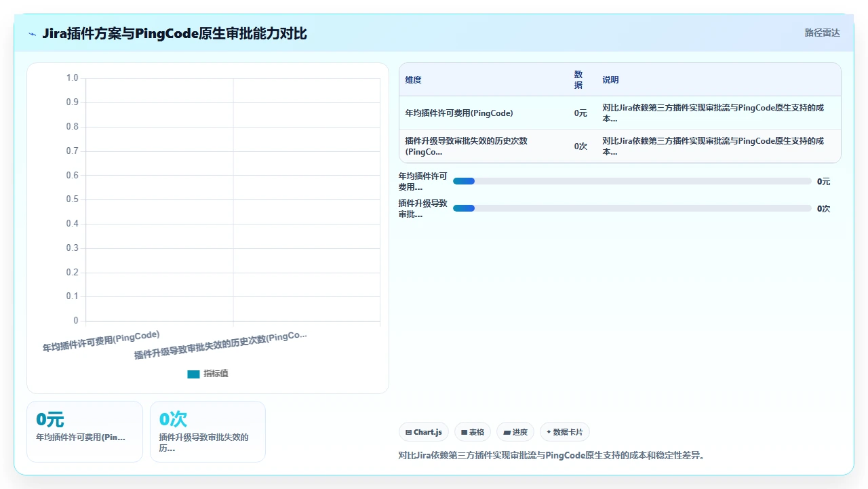The image size is (868, 489).
Task: Click the 数据 column header
Action: [x=578, y=80]
